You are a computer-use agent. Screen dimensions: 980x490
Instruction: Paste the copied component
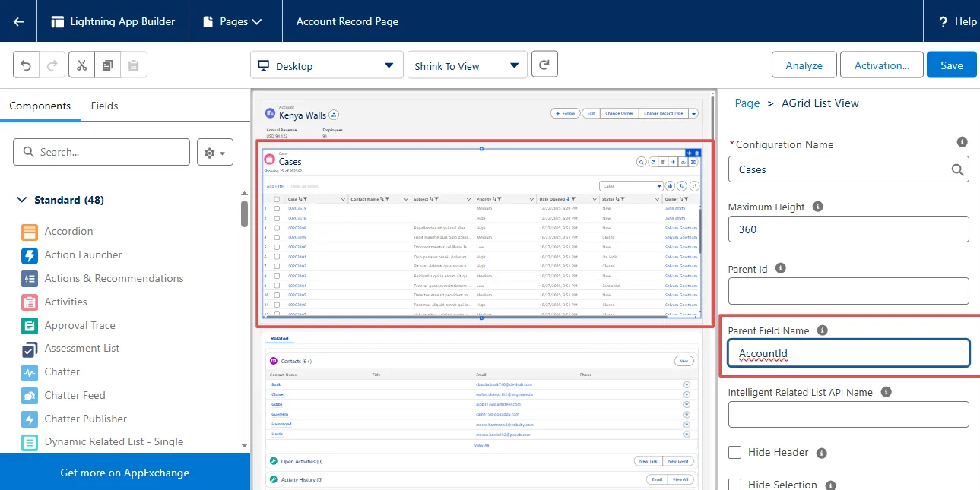[133, 65]
